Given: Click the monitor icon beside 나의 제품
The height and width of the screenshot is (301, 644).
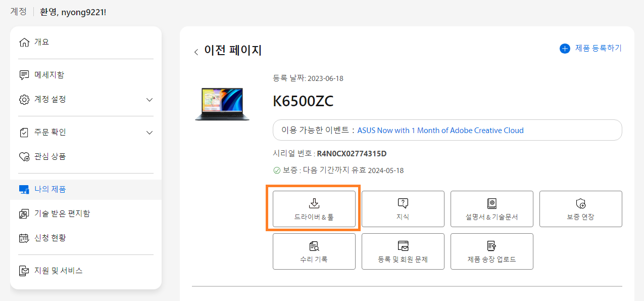Looking at the screenshot, I should pos(24,190).
